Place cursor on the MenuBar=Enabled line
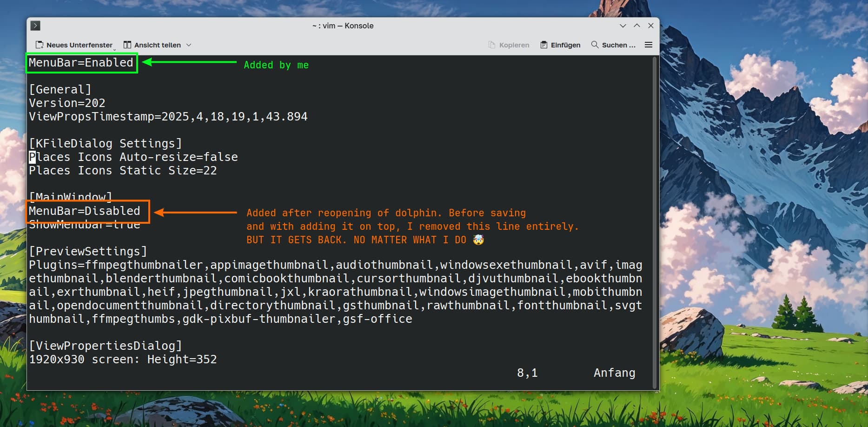Screen dimensions: 868x427 (81, 63)
